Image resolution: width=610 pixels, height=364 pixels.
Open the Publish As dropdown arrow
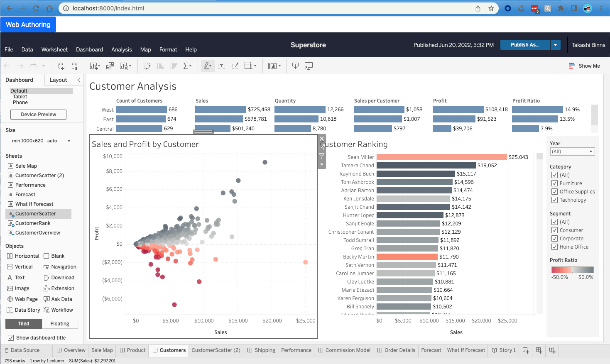tap(555, 45)
